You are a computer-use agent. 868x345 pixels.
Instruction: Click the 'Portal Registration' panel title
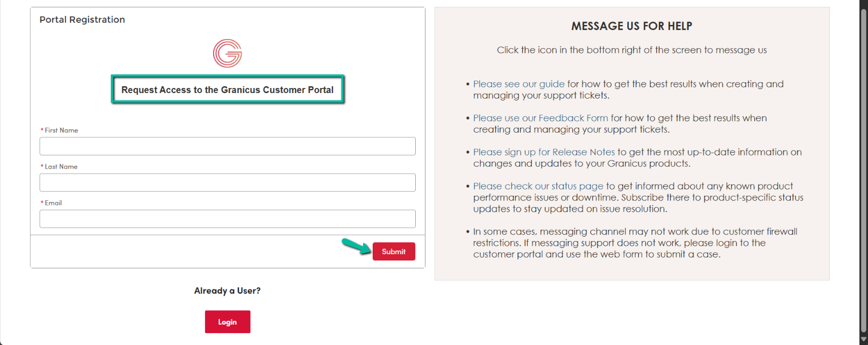(x=82, y=19)
